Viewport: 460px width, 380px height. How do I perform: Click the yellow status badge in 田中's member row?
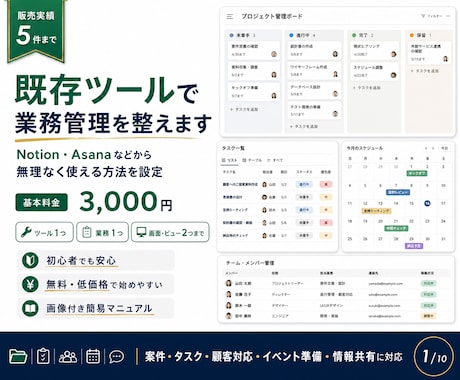pyautogui.click(x=428, y=316)
